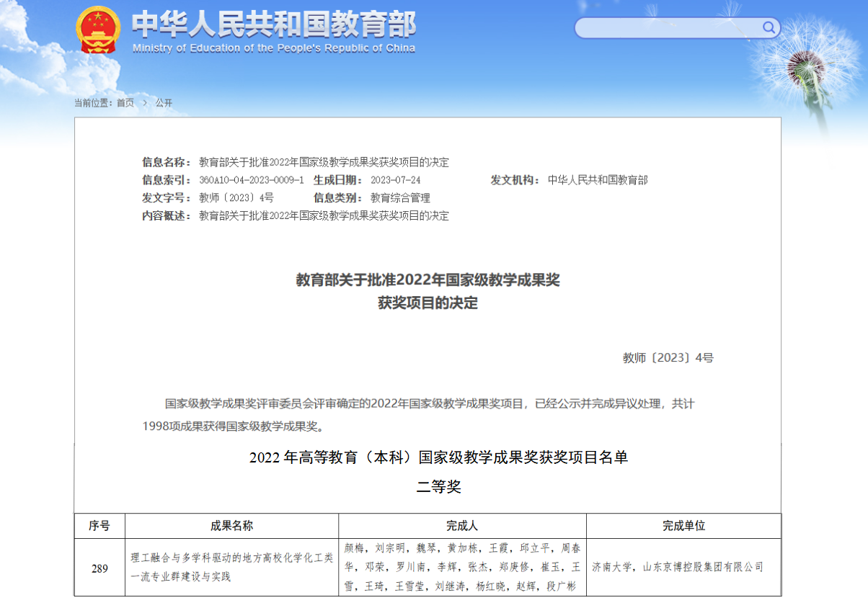Click the 二等奖 section heading
The image size is (868, 608).
coord(438,488)
